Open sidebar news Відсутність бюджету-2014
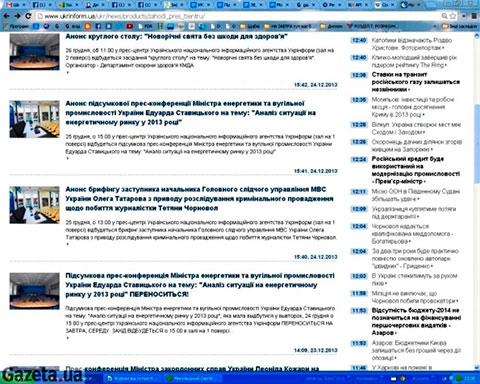 point(416,321)
